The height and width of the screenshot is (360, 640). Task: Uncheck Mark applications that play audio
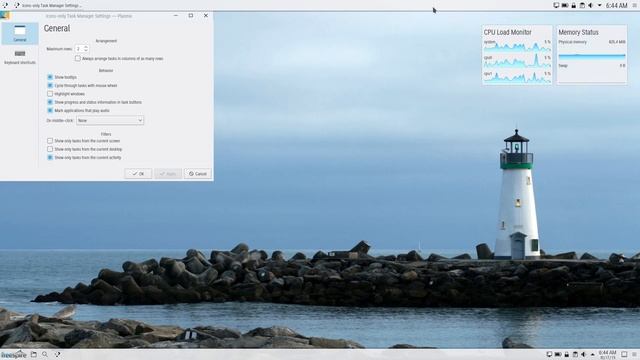pyautogui.click(x=50, y=111)
